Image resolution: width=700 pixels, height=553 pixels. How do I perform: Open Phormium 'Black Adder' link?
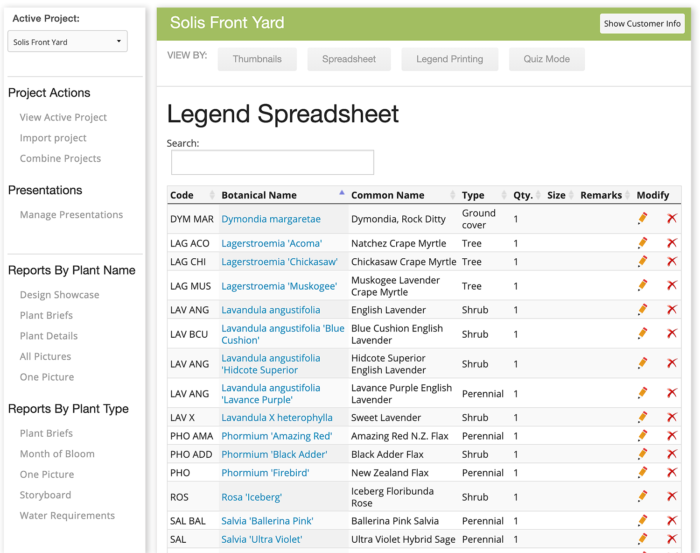coord(274,454)
